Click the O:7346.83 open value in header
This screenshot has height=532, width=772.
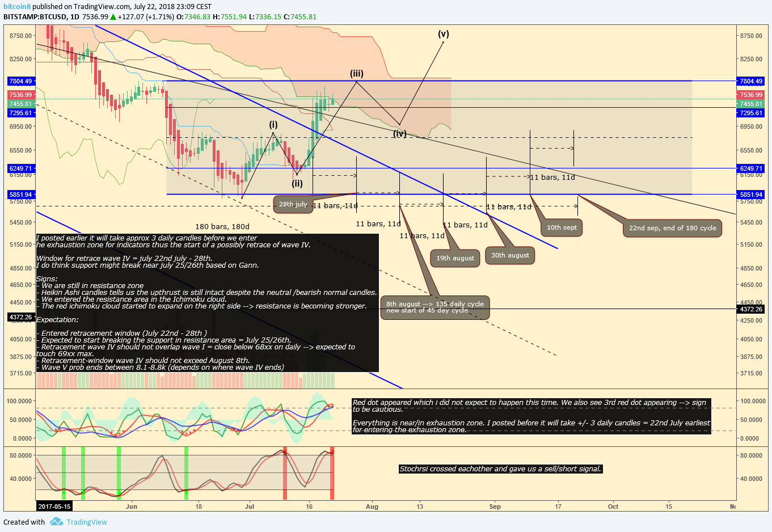[193, 17]
